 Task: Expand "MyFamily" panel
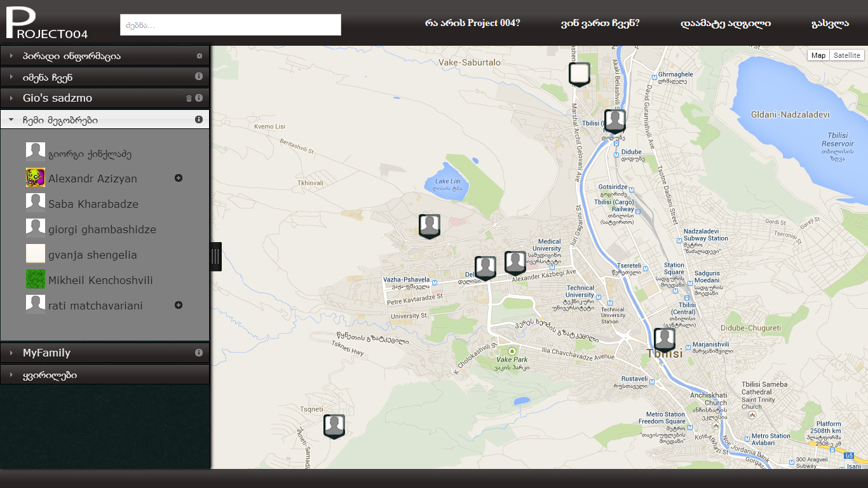click(105, 353)
